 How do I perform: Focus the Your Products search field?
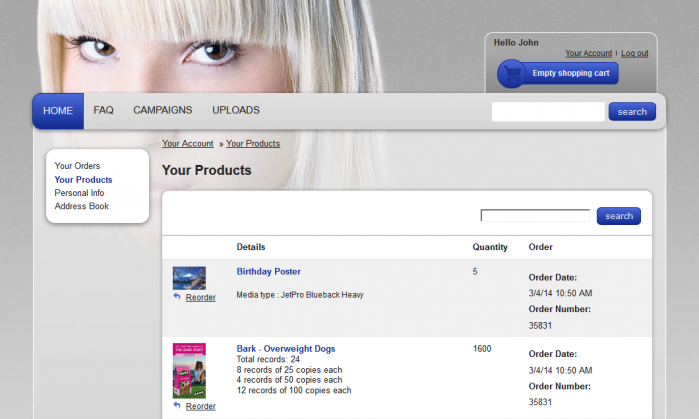[535, 216]
